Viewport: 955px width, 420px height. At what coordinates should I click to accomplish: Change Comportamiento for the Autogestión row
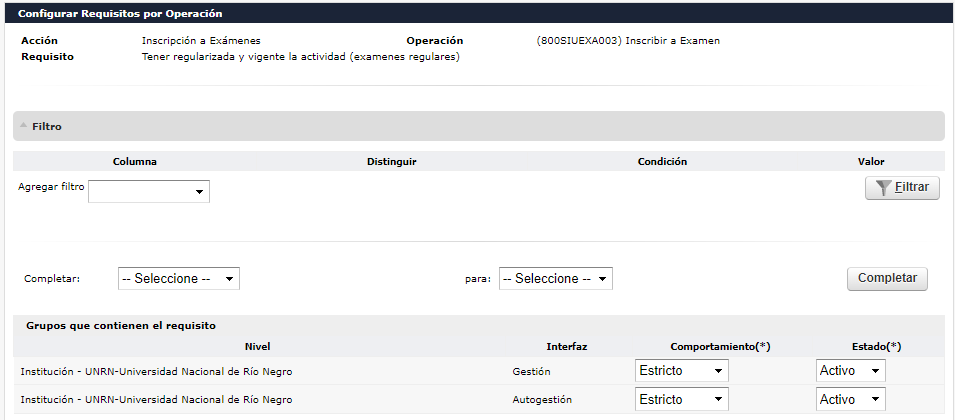tap(682, 399)
